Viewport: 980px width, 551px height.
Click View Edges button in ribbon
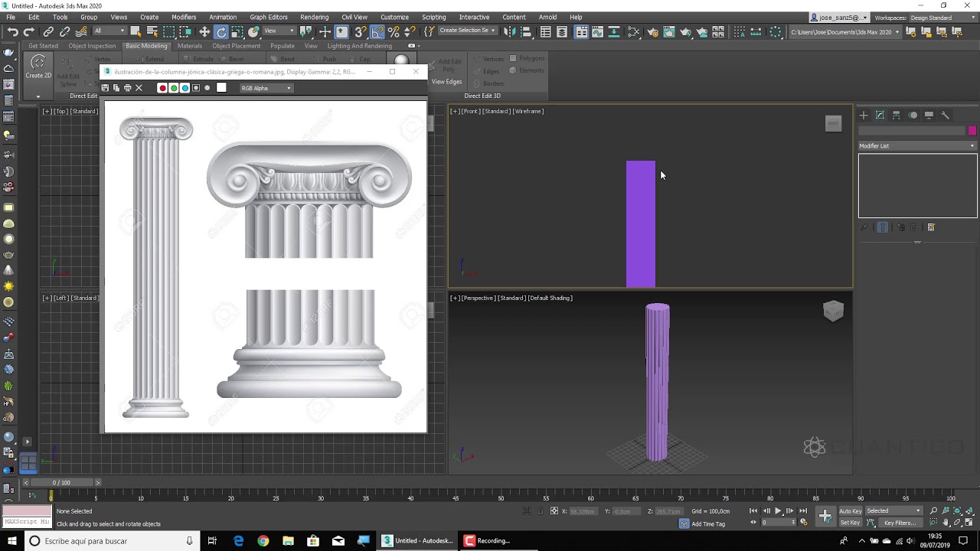tap(446, 82)
